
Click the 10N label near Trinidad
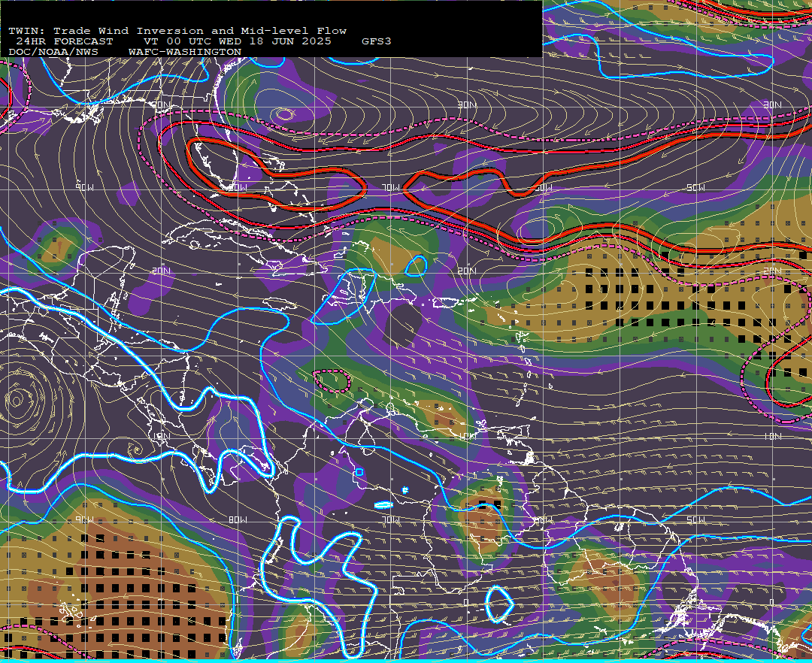click(467, 436)
